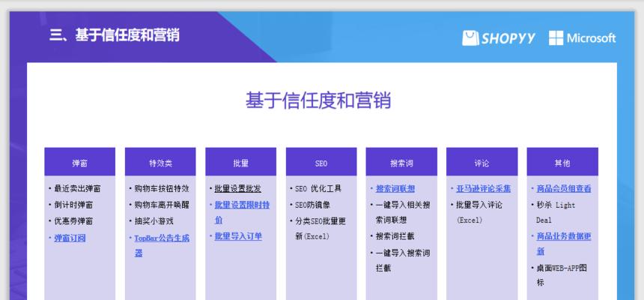This screenshot has width=644, height=300.
Task: Click the 最近卖出弹窗 list item
Action: pyautogui.click(x=77, y=188)
